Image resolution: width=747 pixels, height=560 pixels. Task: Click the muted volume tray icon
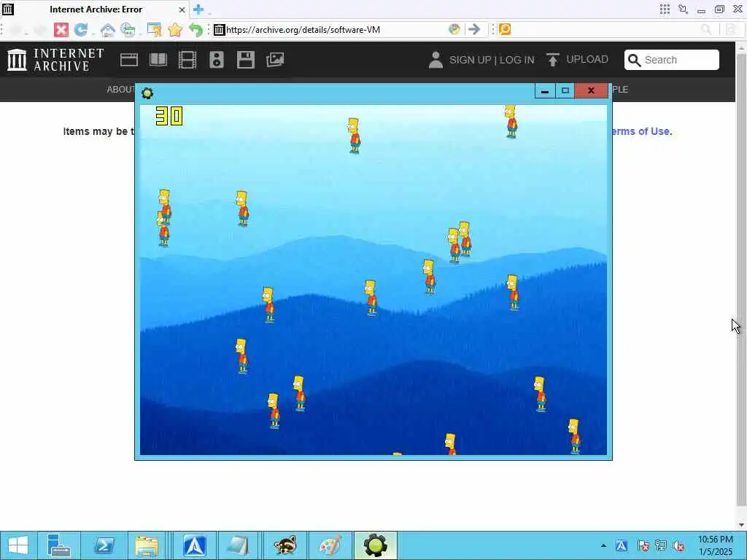point(678,545)
